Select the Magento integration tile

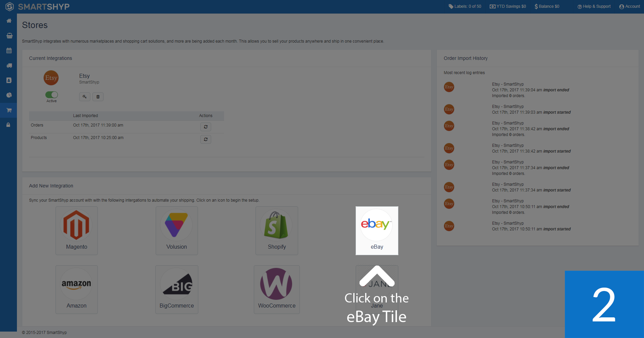76,231
